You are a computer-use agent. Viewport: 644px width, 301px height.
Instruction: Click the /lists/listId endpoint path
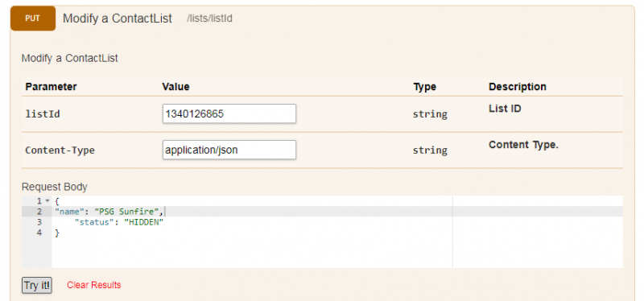[209, 19]
